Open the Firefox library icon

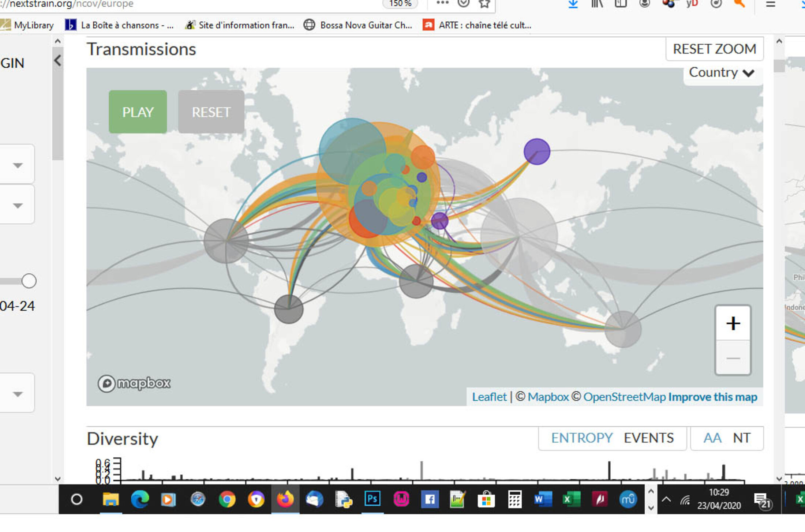597,4
